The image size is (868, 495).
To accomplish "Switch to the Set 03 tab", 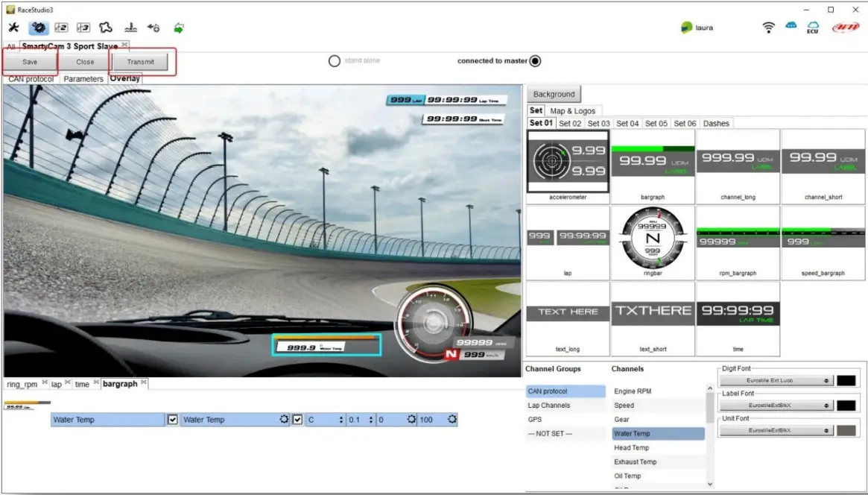I will [x=598, y=123].
